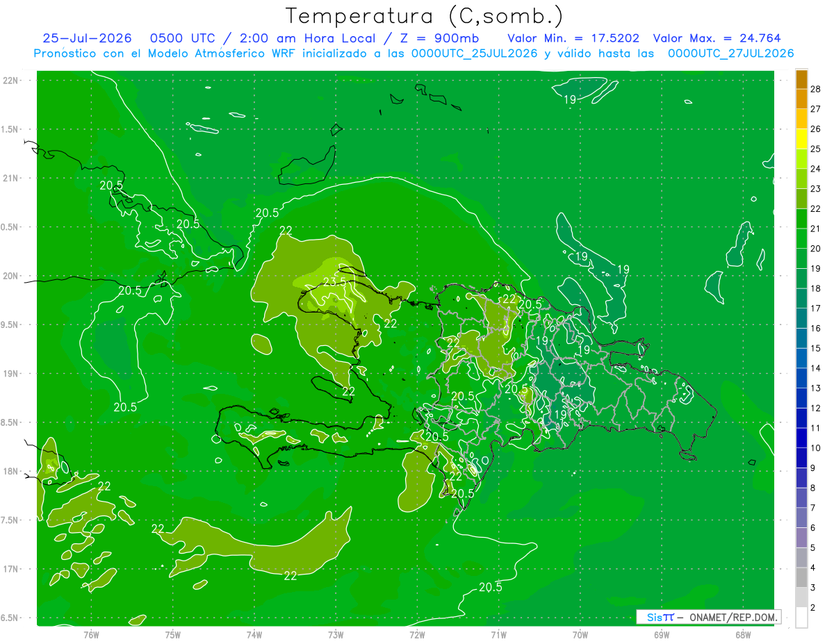
Task: Click the '25' colorbar scale label
Action: 816,149
